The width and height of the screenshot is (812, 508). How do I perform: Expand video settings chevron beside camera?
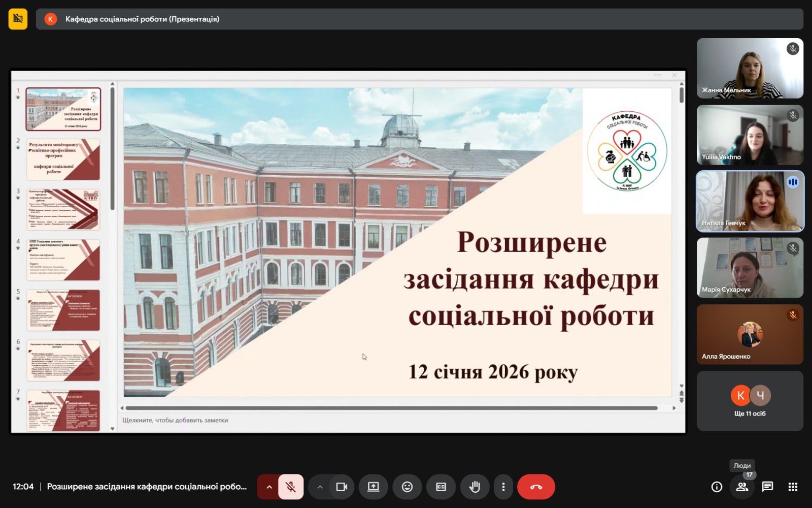320,487
